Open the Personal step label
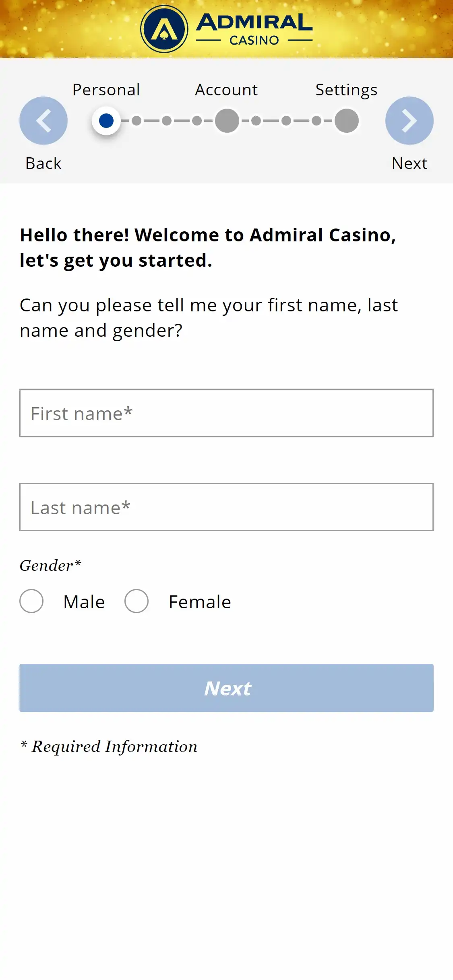453x980 pixels. pos(106,90)
